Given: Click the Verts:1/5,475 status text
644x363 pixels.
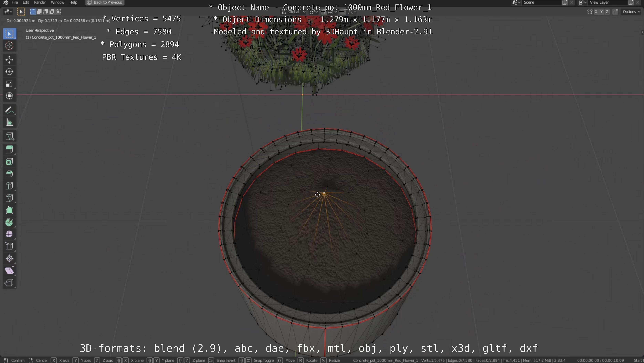Looking at the screenshot, I should 433,360.
